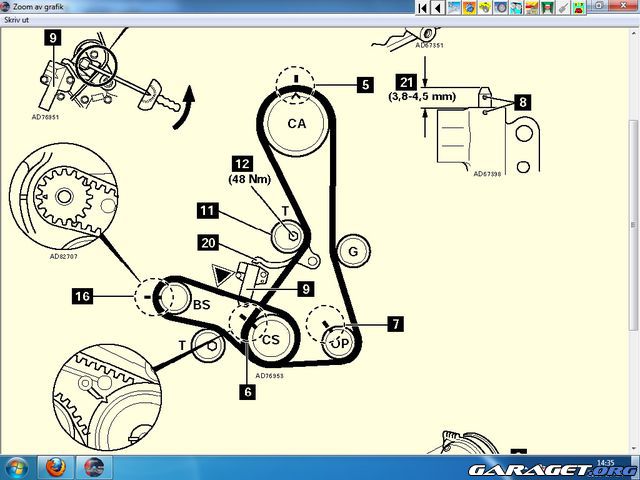Click the previous page arrow icon
The height and width of the screenshot is (480, 640).
(437, 7)
